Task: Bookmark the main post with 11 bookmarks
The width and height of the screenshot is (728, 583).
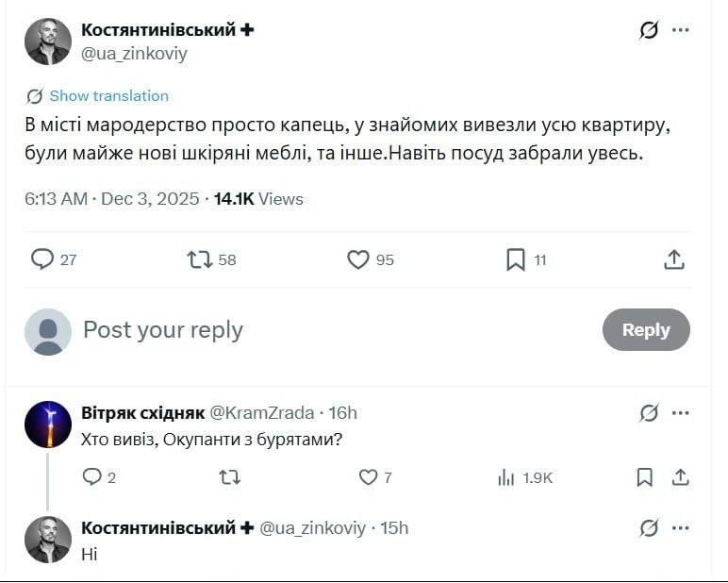Action: point(516,259)
